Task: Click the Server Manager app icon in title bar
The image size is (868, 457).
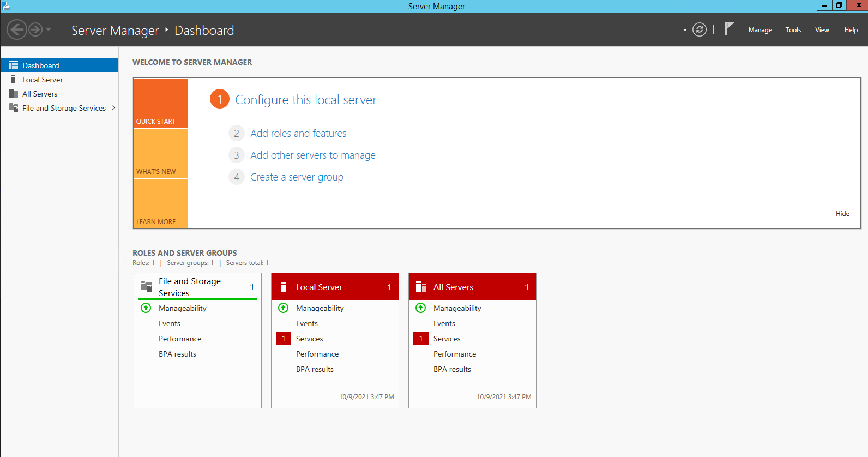Action: point(6,6)
